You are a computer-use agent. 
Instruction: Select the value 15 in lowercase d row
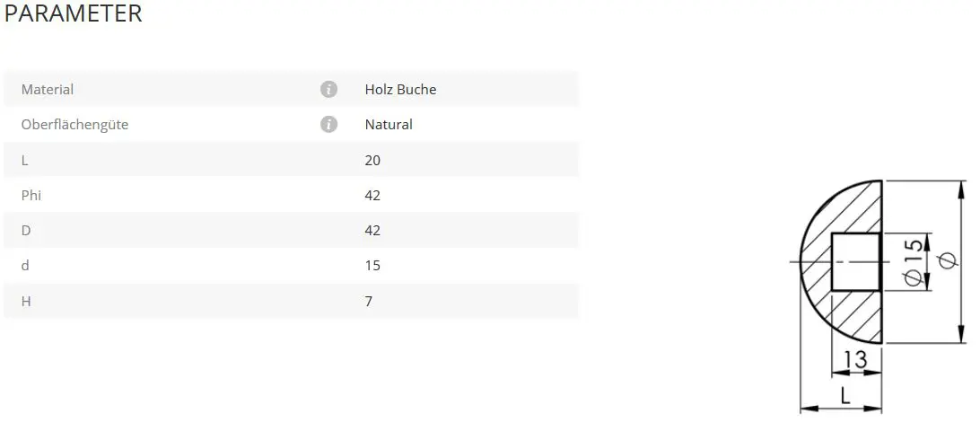click(372, 266)
